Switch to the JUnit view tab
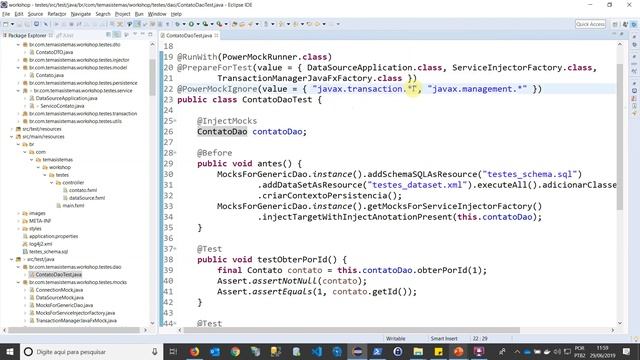Viewport: 640px width, 360px height. coord(66,36)
